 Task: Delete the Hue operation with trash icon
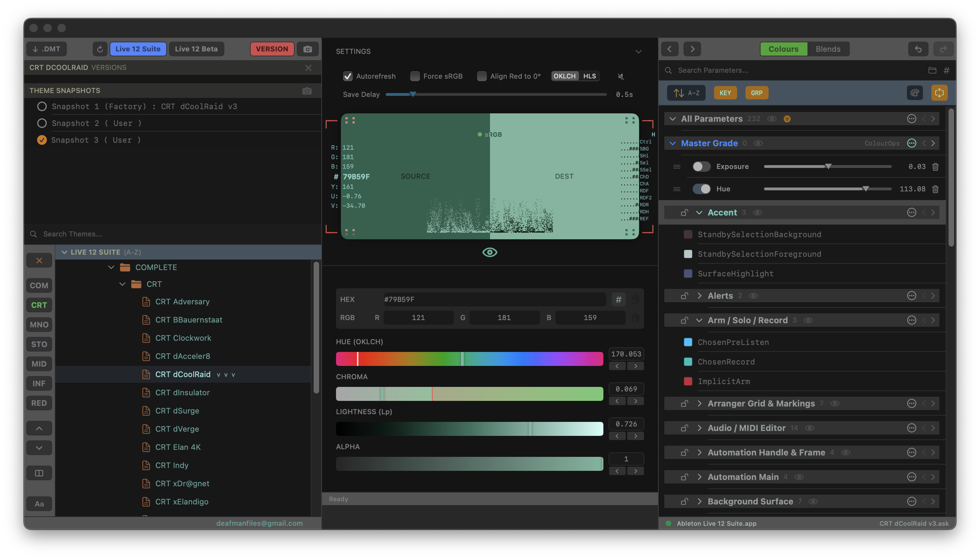[935, 189]
